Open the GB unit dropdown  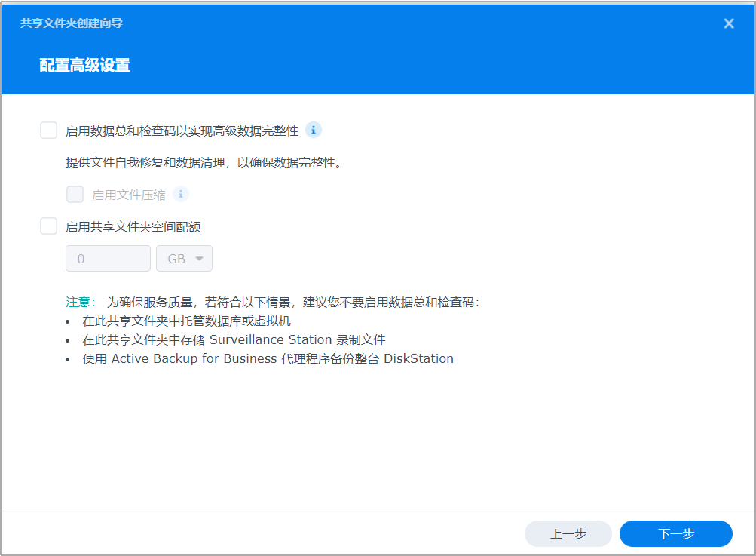[184, 259]
